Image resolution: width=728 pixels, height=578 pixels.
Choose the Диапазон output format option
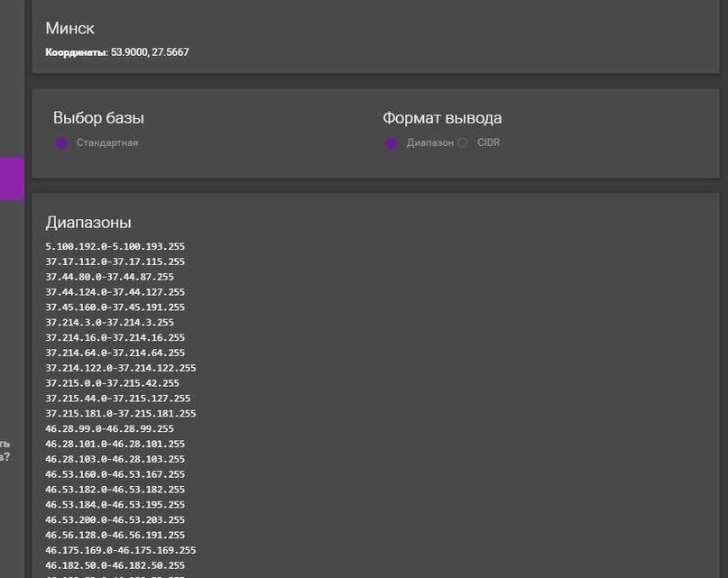tap(392, 143)
